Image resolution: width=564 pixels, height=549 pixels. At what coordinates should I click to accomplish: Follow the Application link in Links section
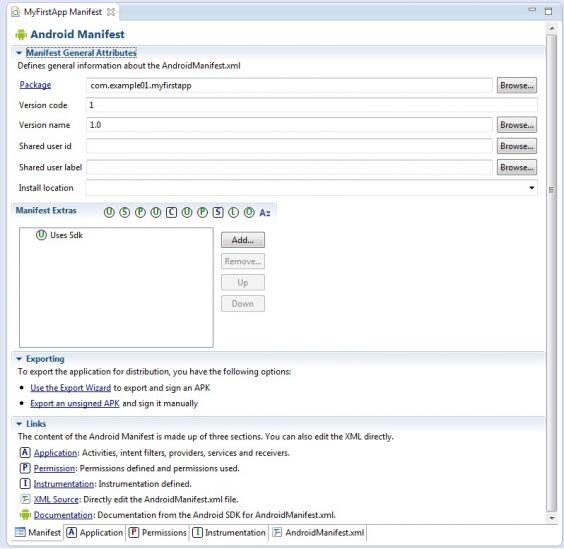(x=55, y=453)
